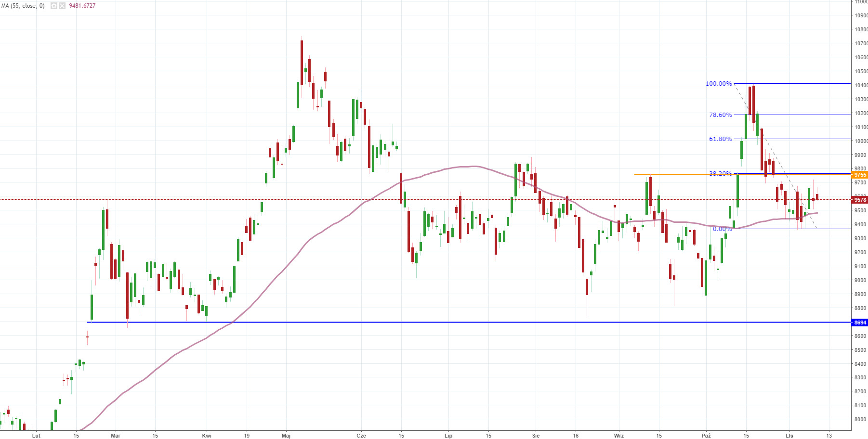Click the Wrz label on time axis

619,436
